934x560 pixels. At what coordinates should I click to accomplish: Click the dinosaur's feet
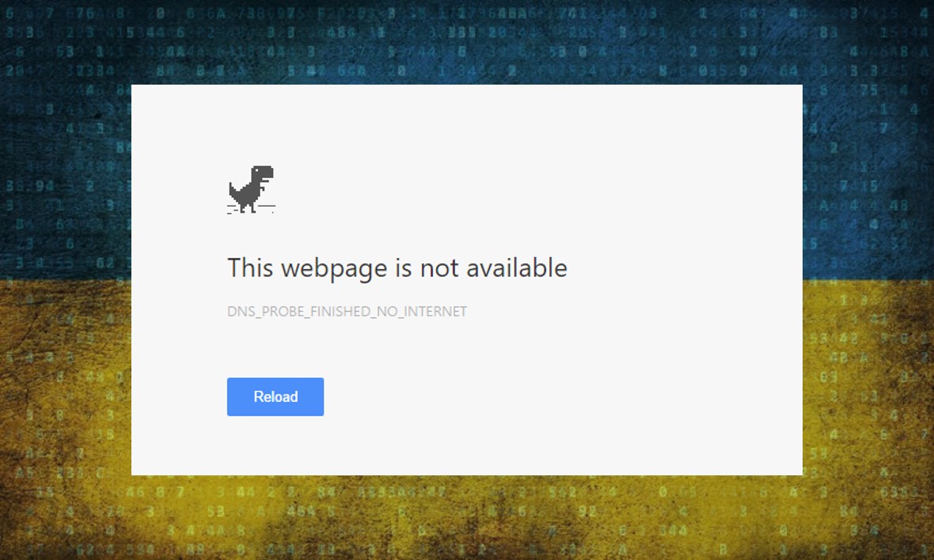(248, 208)
